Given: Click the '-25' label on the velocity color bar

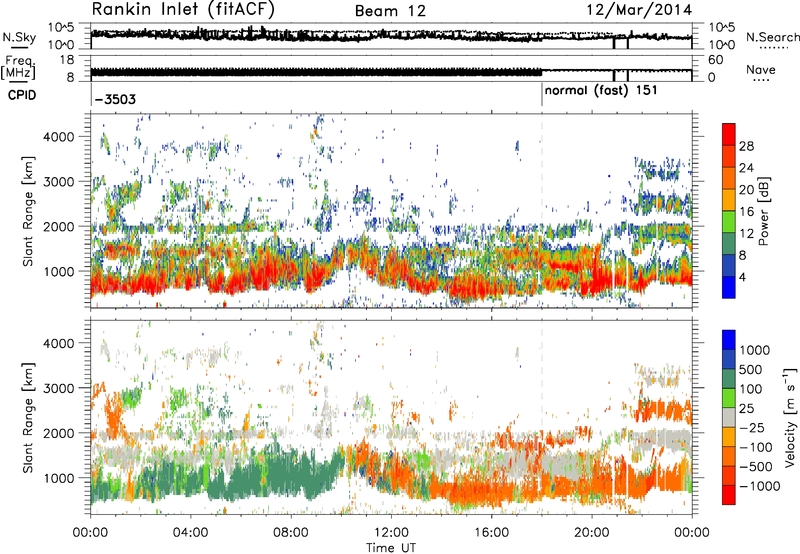Looking at the screenshot, I should (751, 427).
